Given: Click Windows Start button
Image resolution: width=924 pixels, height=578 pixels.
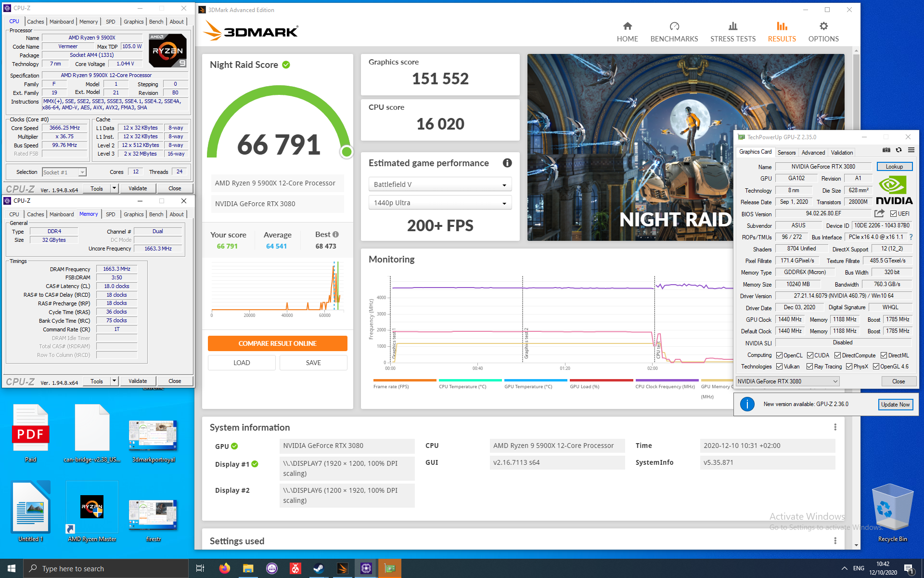Looking at the screenshot, I should click(x=12, y=568).
